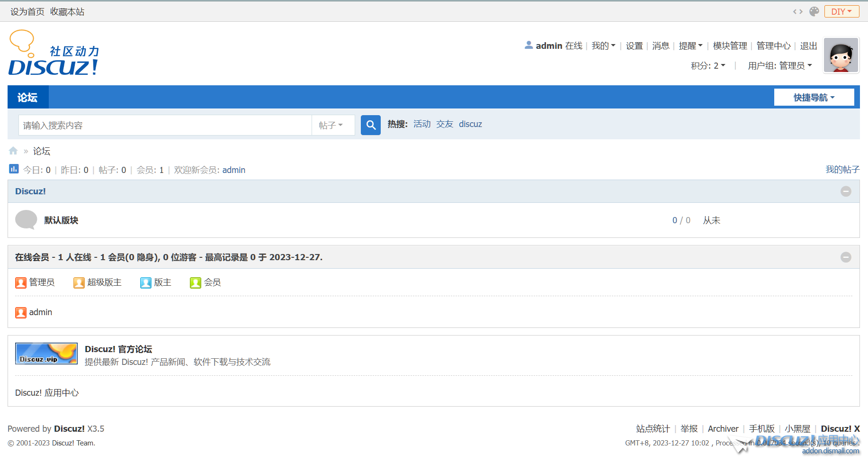This screenshot has width=868, height=463.
Task: Click the 退出 logout link
Action: [x=808, y=46]
